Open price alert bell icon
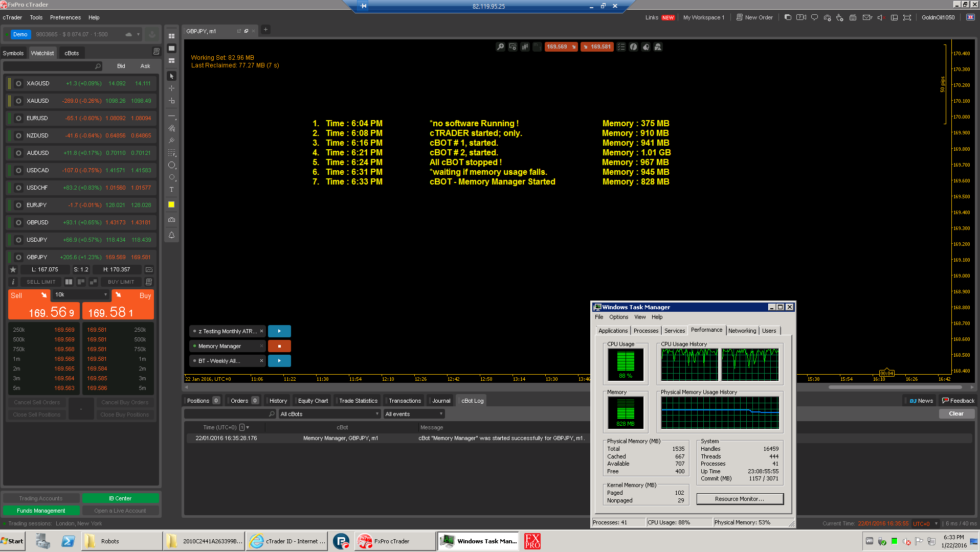This screenshot has width=980, height=552. pyautogui.click(x=172, y=235)
